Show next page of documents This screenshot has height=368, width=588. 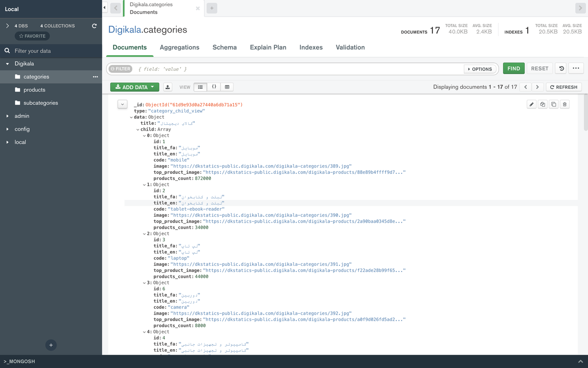pos(537,87)
